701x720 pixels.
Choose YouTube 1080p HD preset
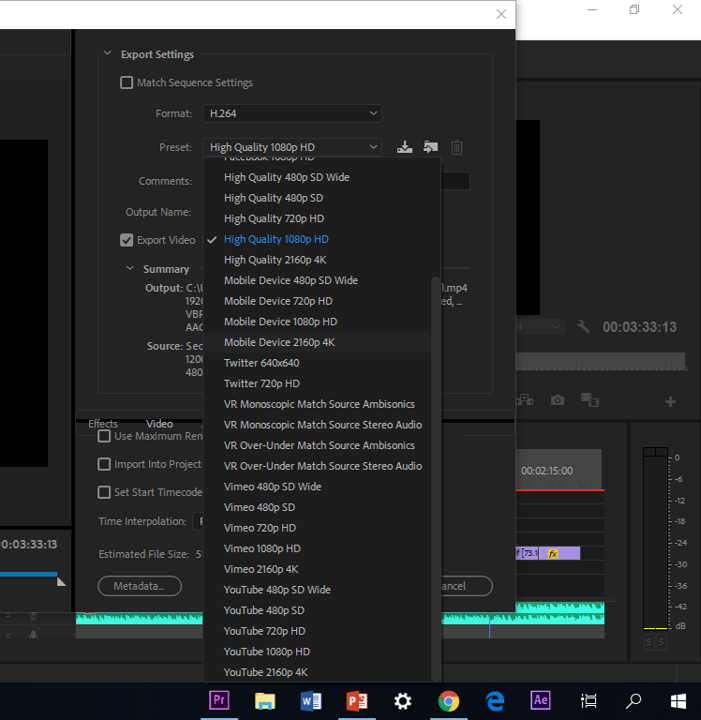pyautogui.click(x=317, y=652)
